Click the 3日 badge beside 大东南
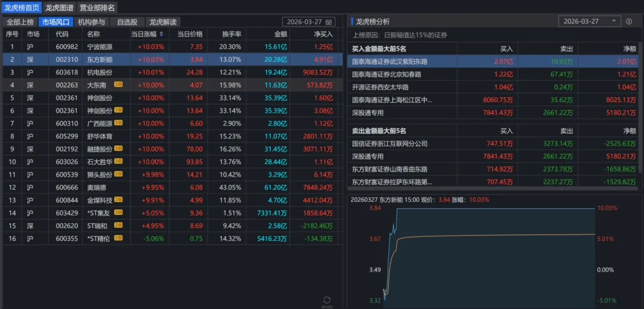 [x=118, y=85]
